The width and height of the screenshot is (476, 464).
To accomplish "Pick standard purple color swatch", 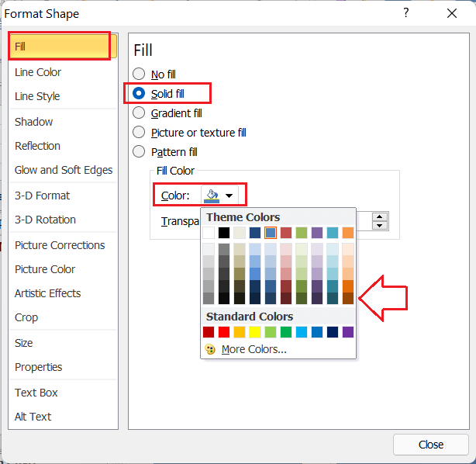I will [348, 332].
